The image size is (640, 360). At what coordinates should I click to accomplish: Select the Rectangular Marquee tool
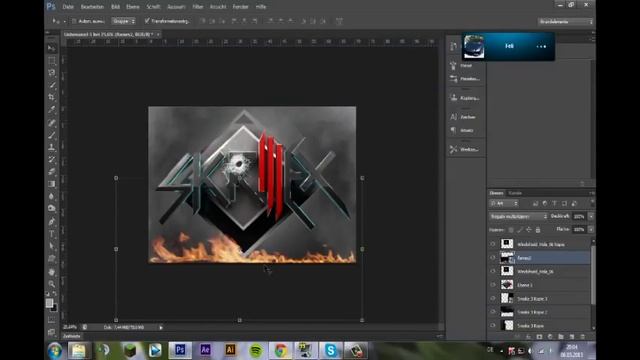[x=51, y=61]
